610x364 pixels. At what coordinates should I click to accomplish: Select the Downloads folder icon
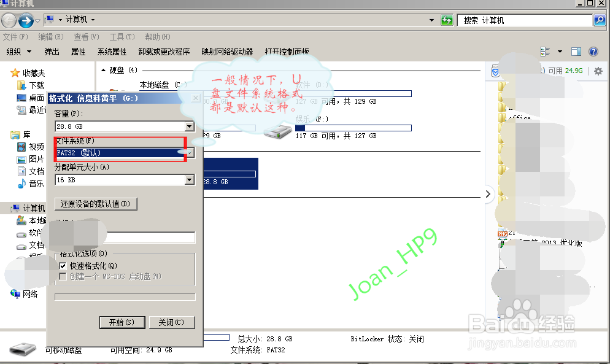[21, 85]
